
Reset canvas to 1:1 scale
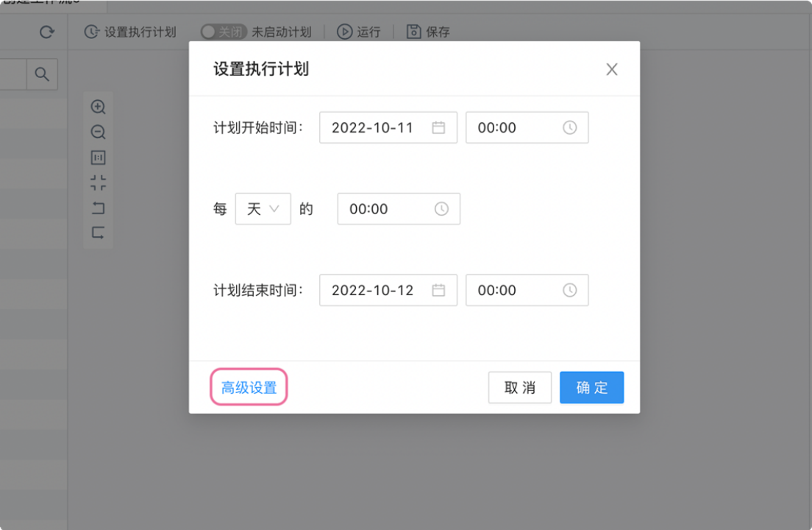click(x=98, y=158)
